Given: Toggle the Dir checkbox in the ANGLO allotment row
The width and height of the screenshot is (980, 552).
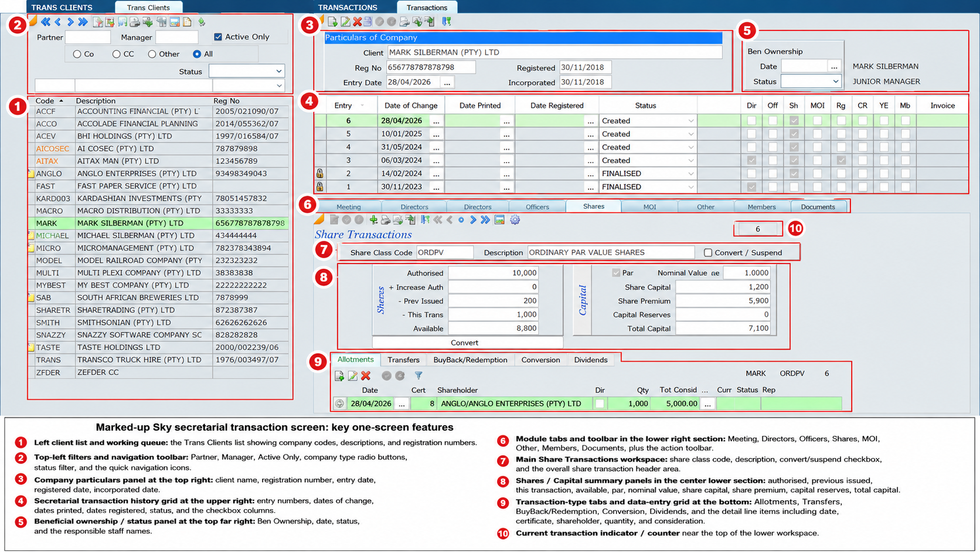Looking at the screenshot, I should 600,404.
